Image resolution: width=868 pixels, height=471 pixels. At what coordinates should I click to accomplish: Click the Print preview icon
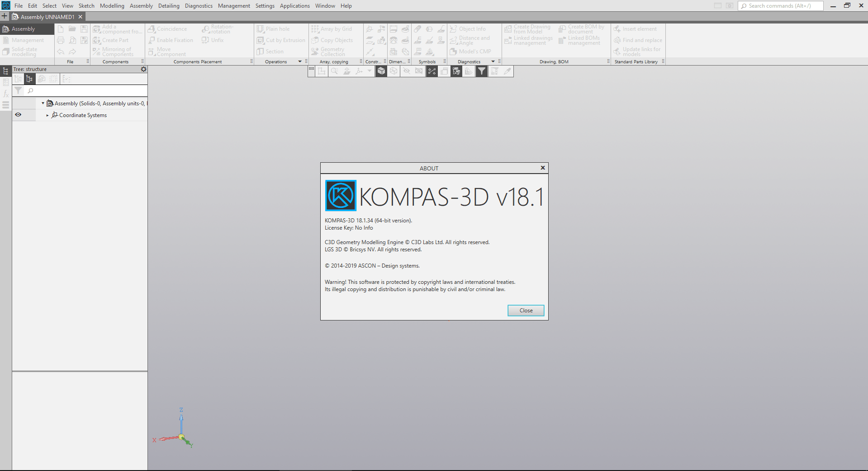72,40
